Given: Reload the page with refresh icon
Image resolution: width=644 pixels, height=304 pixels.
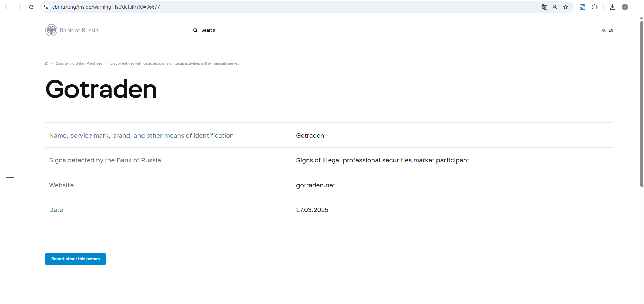Looking at the screenshot, I should (31, 7).
